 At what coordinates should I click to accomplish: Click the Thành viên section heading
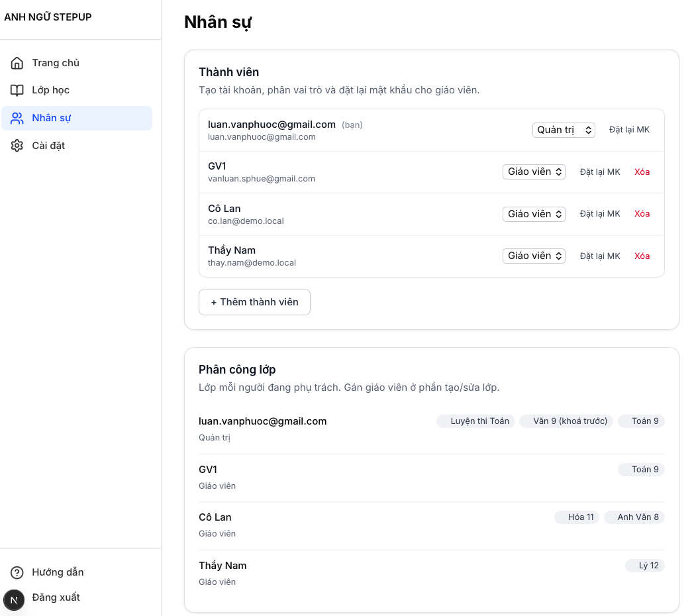(x=228, y=72)
